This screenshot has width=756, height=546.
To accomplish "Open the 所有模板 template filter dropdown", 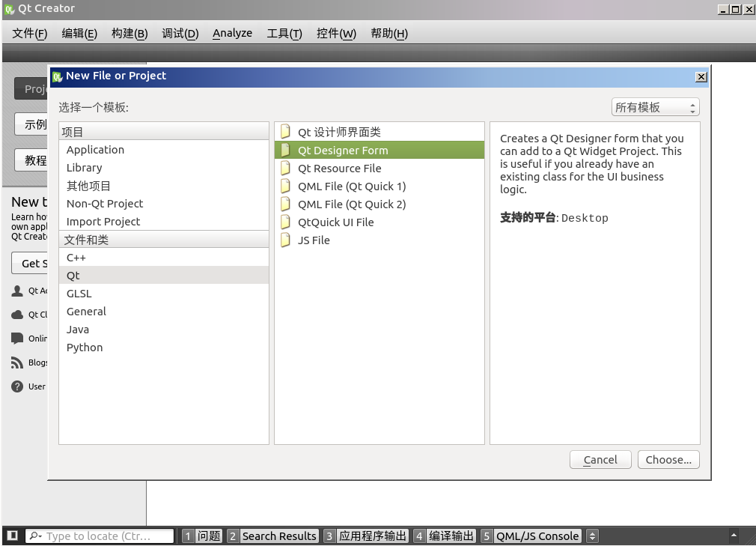I will pos(655,107).
